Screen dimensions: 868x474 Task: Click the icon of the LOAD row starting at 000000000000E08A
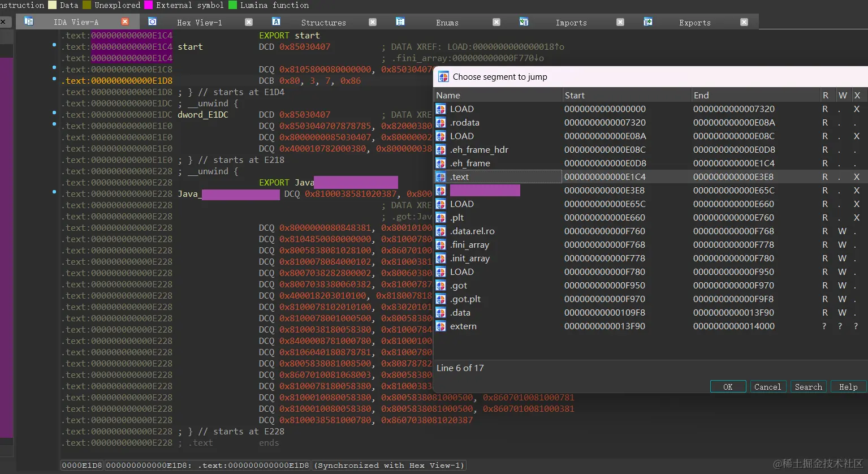441,136
